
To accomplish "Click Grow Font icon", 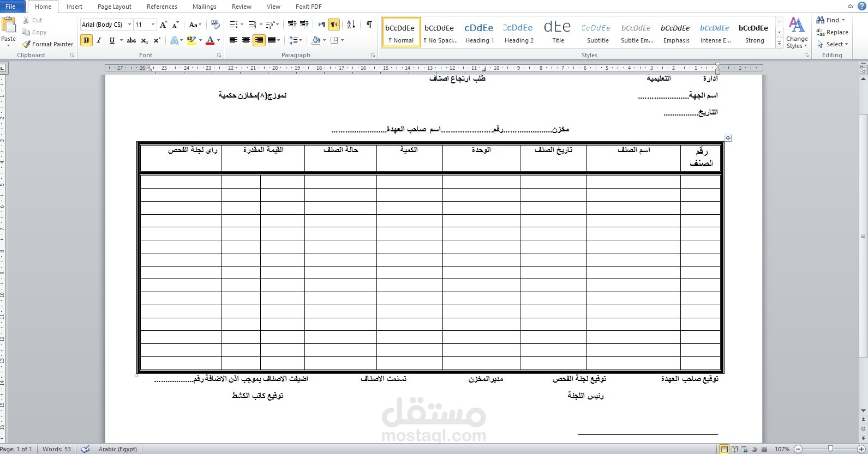I will click(x=163, y=25).
